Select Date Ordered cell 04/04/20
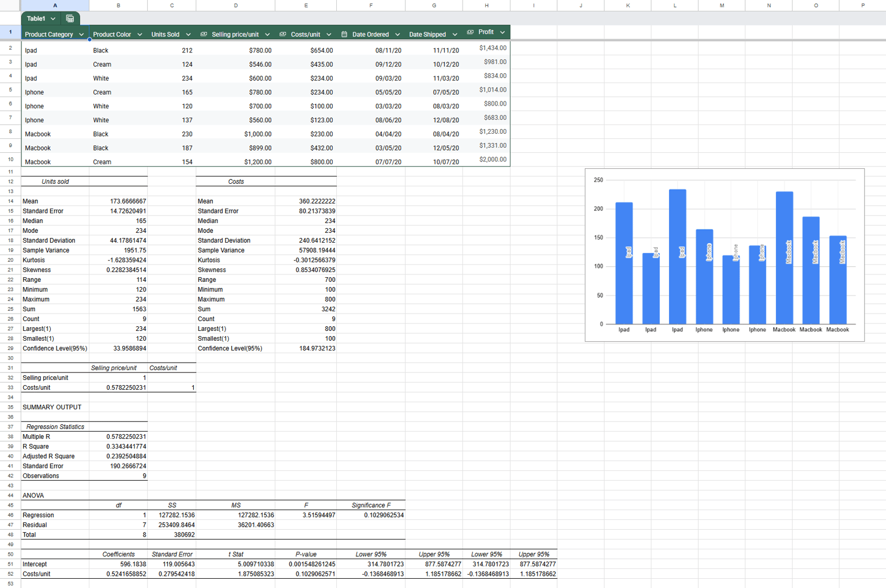Screen dimensions: 886x588 [371, 134]
